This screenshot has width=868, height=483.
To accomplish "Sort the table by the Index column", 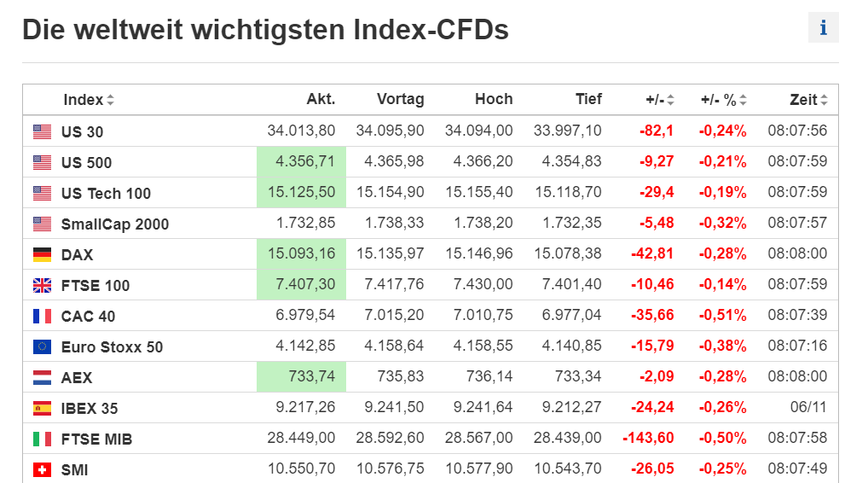I will [x=89, y=100].
